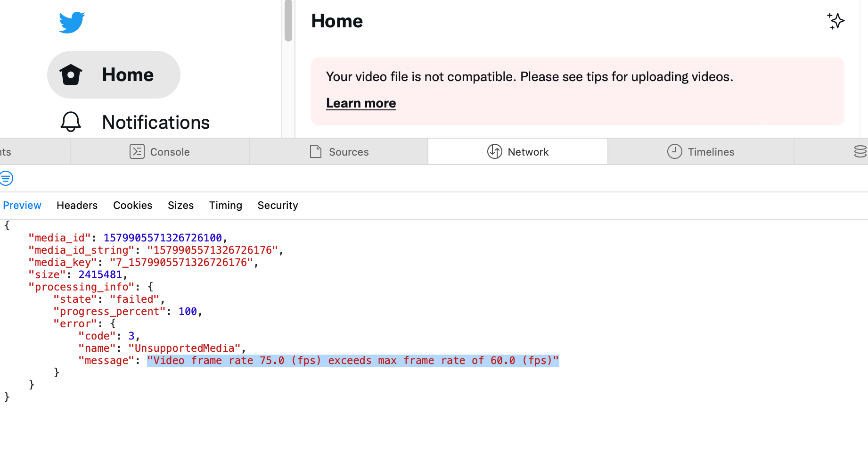This screenshot has width=868, height=464.
Task: View the Sizes tab
Action: pyautogui.click(x=180, y=206)
